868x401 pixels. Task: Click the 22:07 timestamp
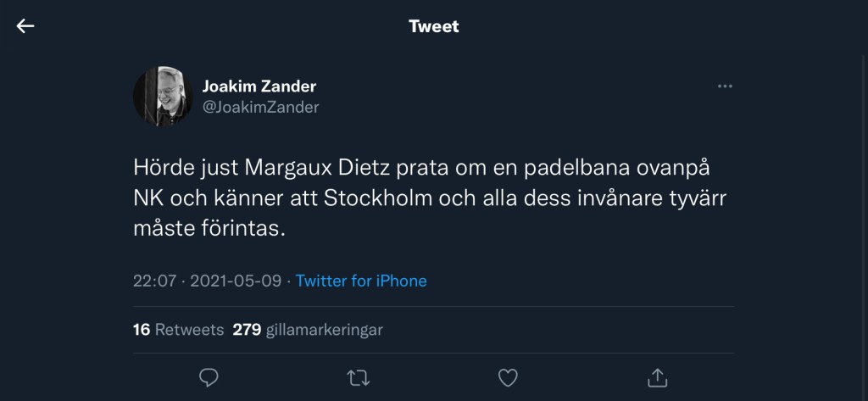[x=153, y=281]
